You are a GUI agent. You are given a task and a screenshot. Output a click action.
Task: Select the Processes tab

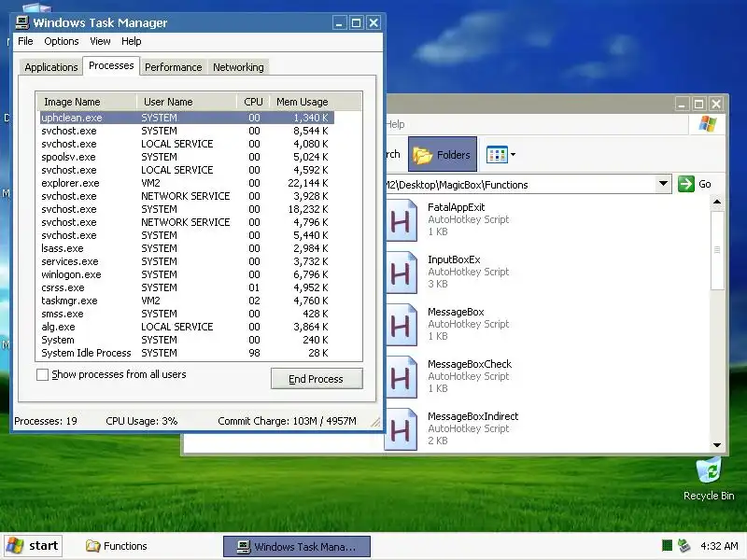[111, 65]
